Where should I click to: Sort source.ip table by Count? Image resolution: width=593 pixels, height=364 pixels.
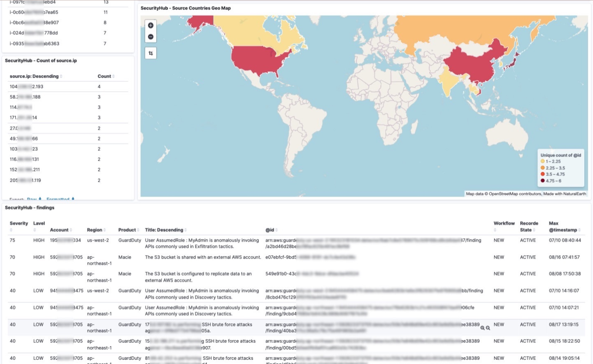(106, 76)
